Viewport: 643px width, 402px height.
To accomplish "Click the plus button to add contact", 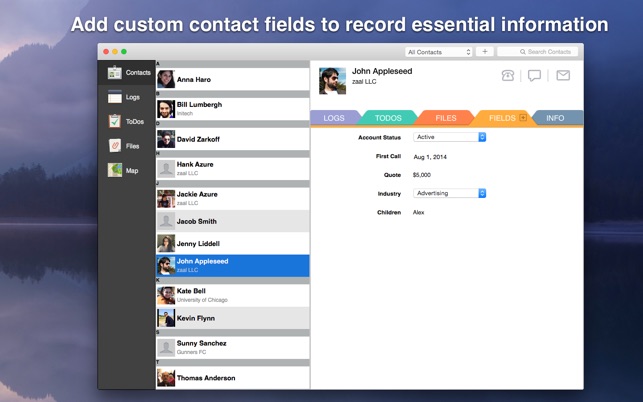I will (485, 52).
